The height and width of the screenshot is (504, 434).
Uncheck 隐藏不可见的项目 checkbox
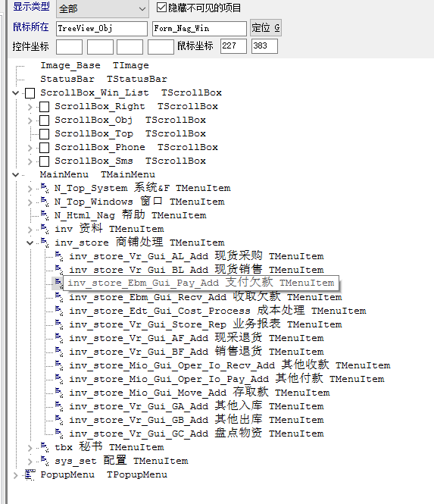161,8
